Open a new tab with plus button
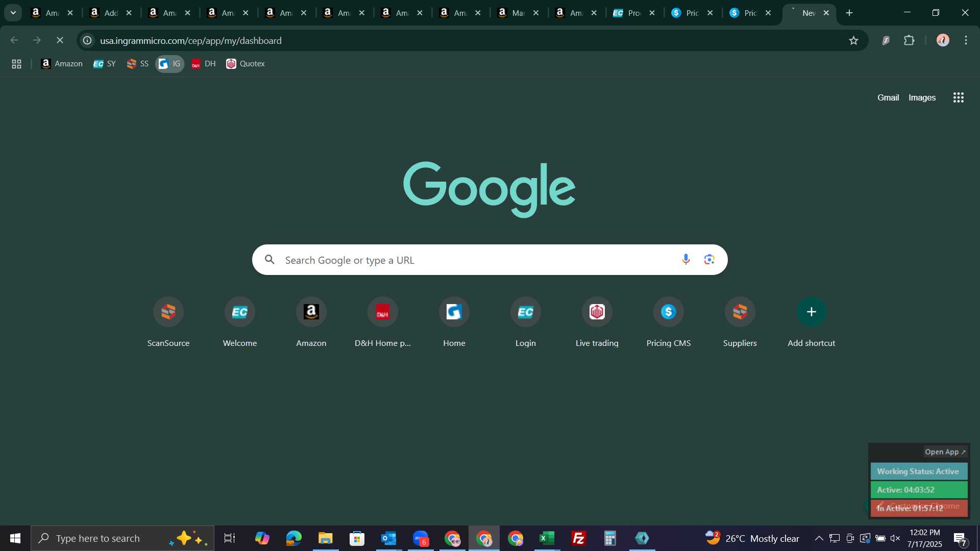 (849, 13)
